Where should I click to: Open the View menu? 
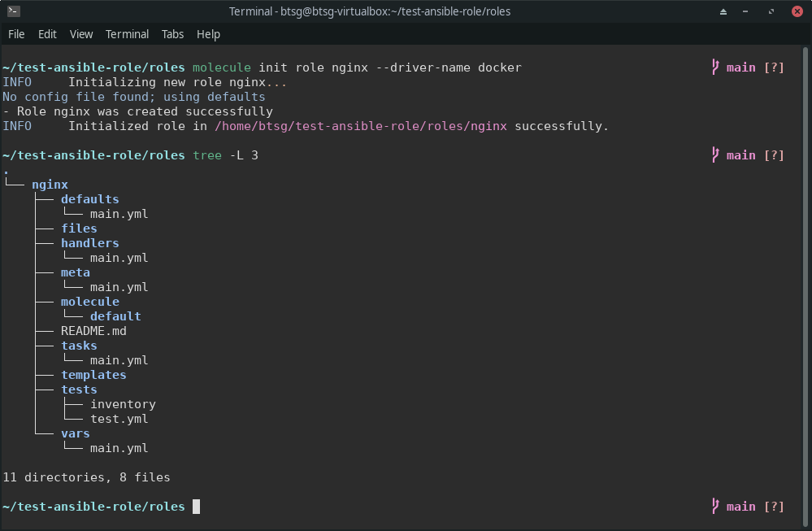80,34
